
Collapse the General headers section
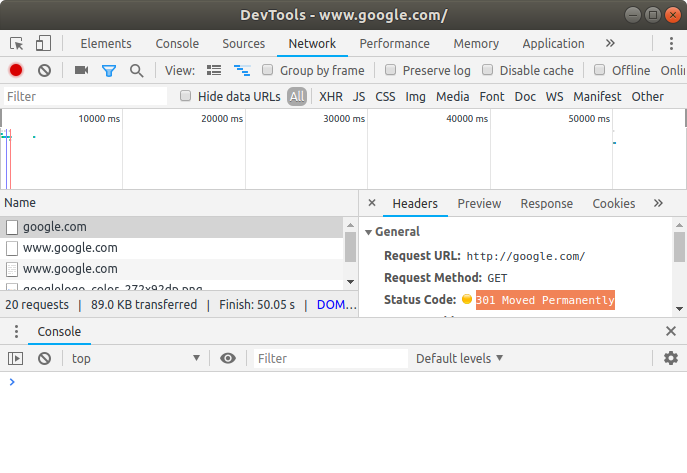368,232
